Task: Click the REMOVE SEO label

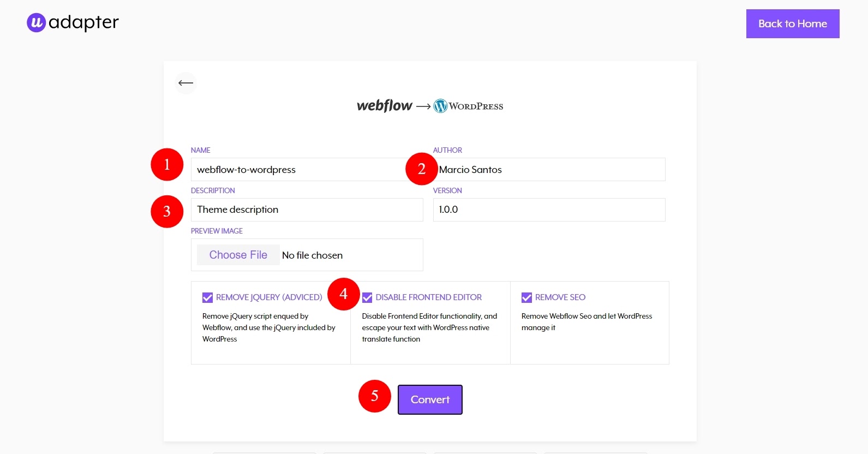Action: tap(560, 297)
